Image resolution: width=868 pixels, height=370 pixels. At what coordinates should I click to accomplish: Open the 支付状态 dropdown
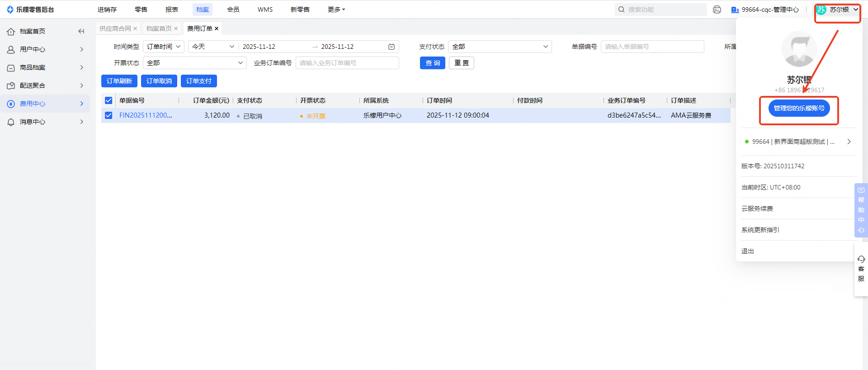(x=500, y=47)
